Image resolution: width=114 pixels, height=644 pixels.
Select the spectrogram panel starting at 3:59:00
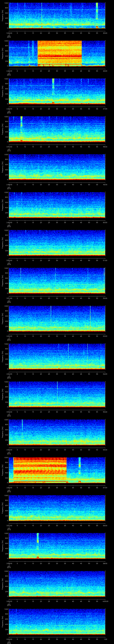tap(57, 584)
